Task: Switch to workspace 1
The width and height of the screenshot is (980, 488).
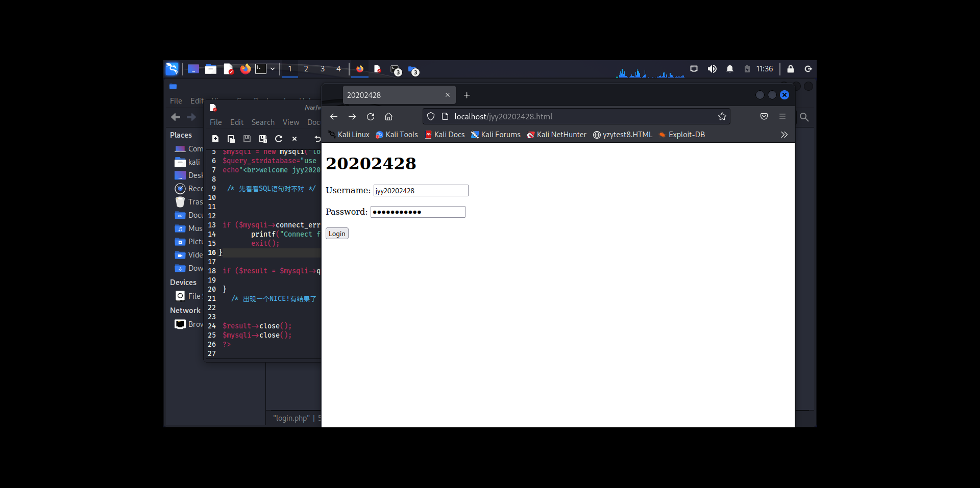Action: [x=290, y=69]
